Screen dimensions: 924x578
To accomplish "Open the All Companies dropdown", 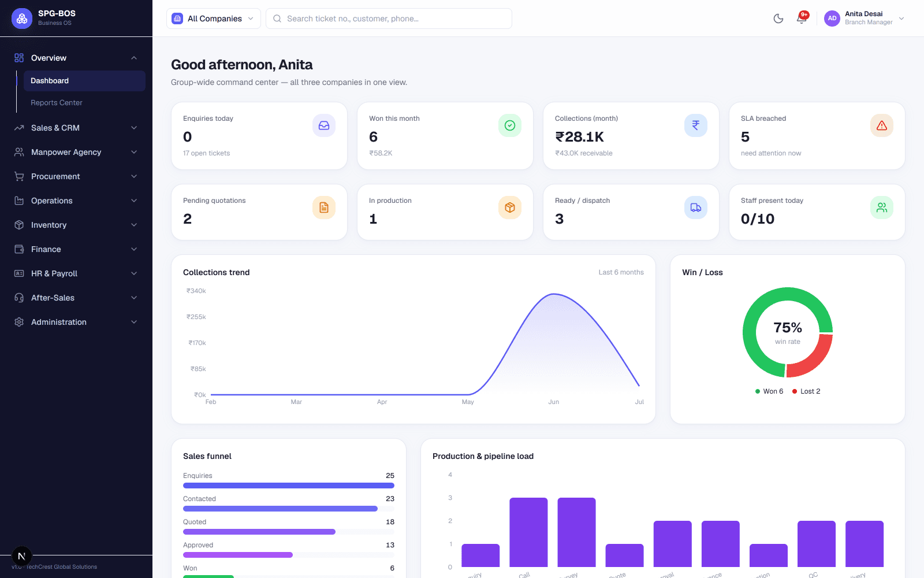I will click(214, 18).
